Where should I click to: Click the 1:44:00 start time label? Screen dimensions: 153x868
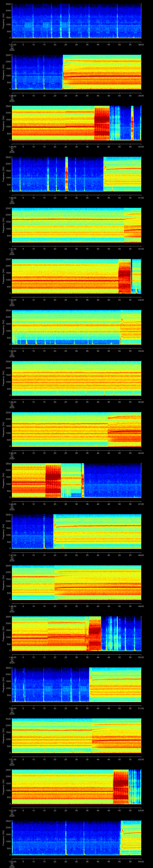pyautogui.click(x=12, y=402)
